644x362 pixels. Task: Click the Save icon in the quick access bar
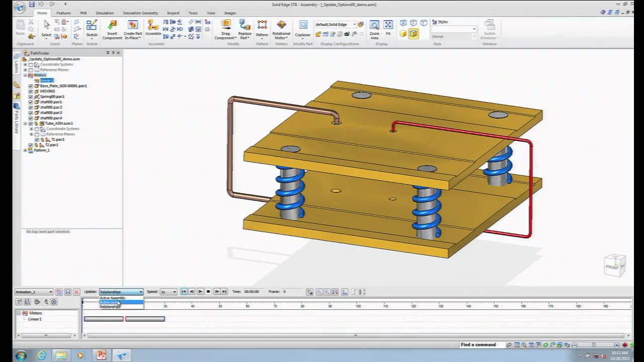(32, 5)
